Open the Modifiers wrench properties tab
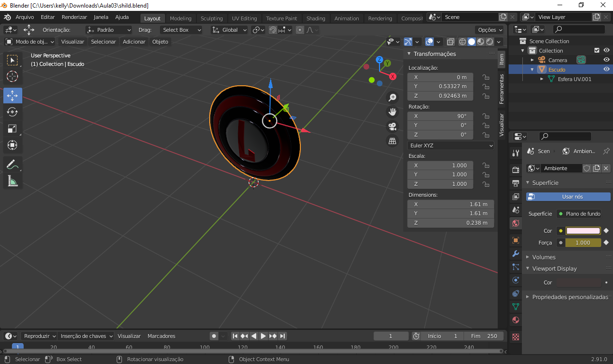The width and height of the screenshot is (613, 364). click(516, 254)
